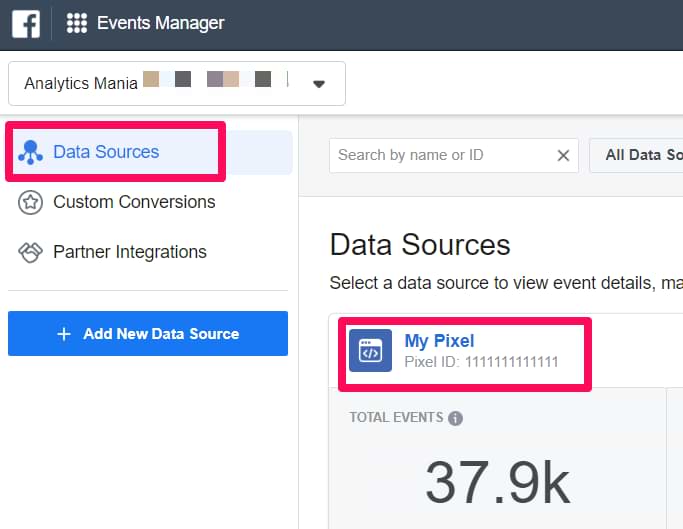Click the Facebook logo icon

pyautogui.click(x=26, y=24)
